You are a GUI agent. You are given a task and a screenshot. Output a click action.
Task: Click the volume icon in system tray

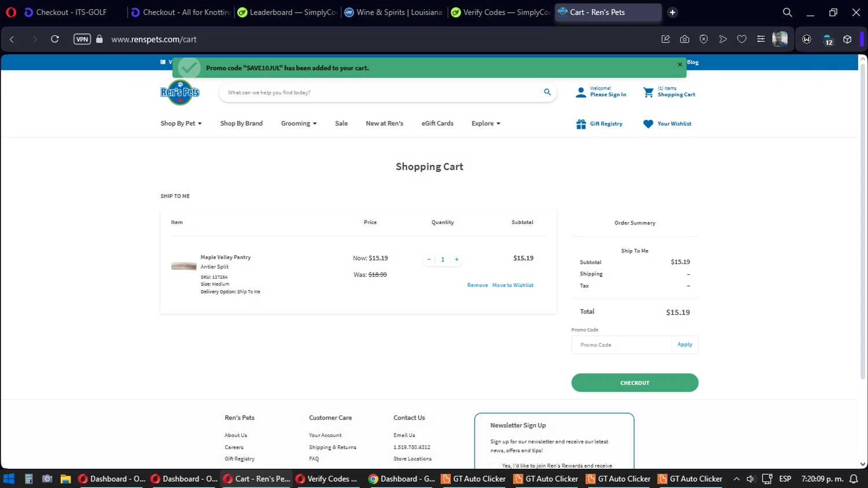[751, 479]
